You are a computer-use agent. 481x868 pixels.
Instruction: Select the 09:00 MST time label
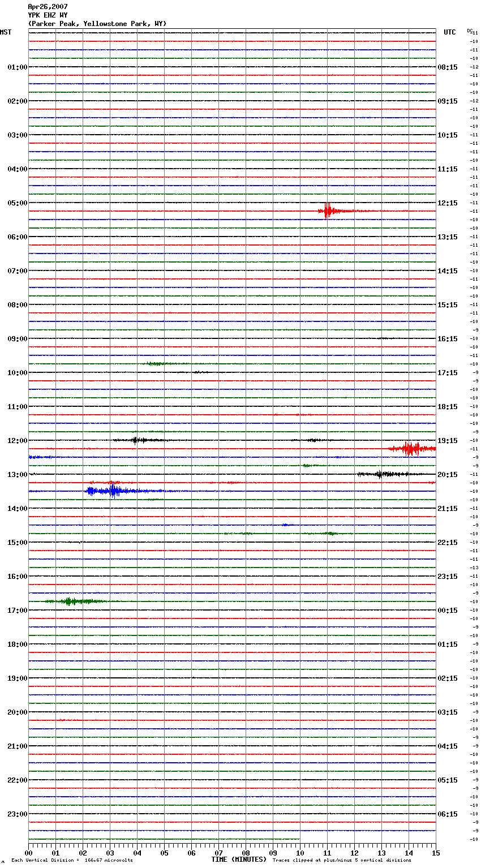[x=17, y=339]
